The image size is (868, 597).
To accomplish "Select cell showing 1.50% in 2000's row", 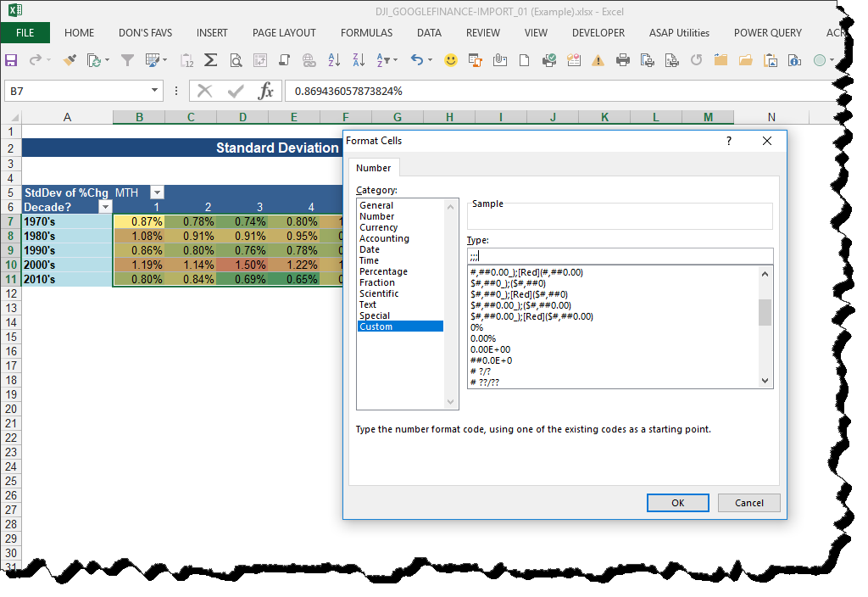I will tap(242, 265).
